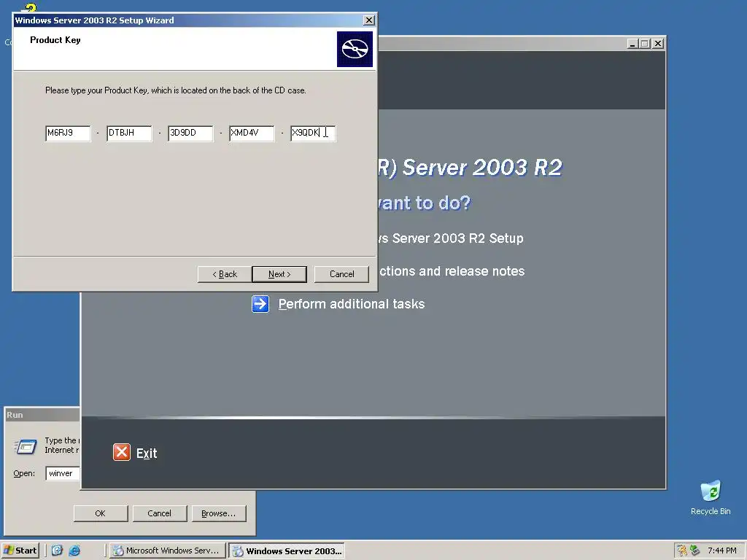Focus the first product key field M6RJ9

coord(68,133)
